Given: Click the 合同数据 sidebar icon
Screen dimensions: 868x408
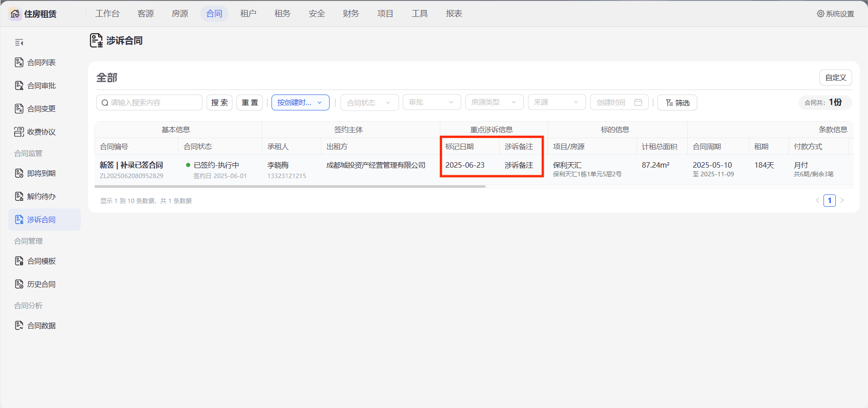Looking at the screenshot, I should [x=19, y=325].
